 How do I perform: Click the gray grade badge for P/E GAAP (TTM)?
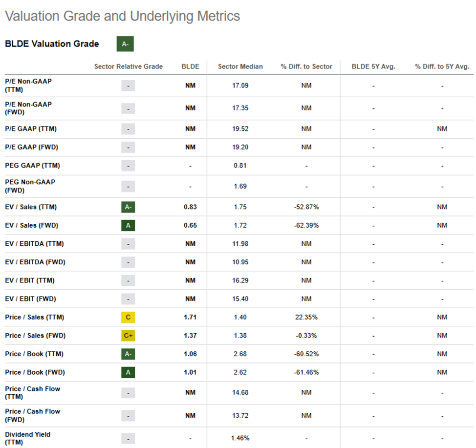pos(128,129)
